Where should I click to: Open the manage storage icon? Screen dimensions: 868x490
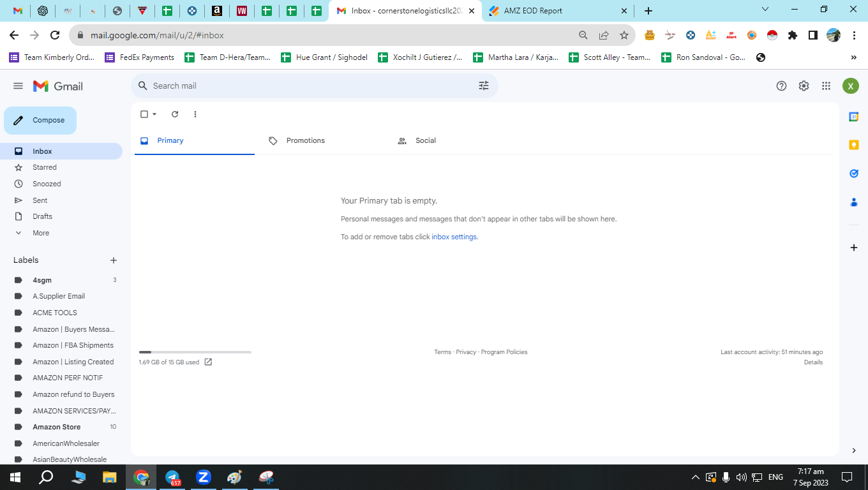coord(208,362)
